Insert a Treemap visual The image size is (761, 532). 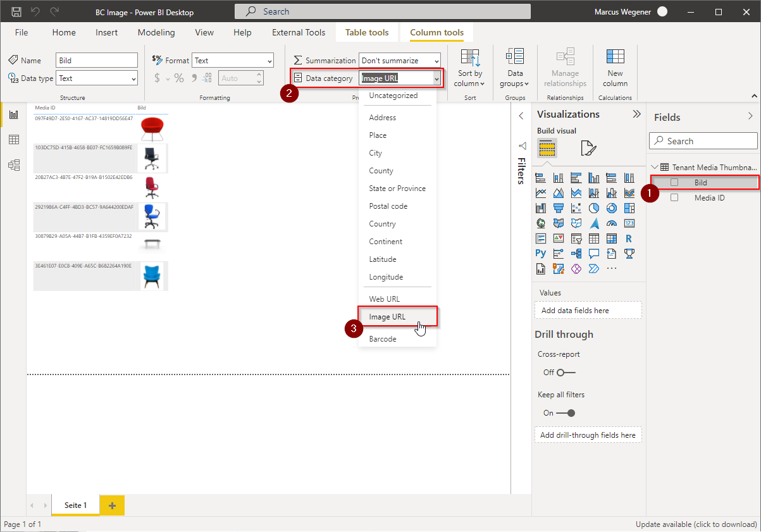click(629, 208)
